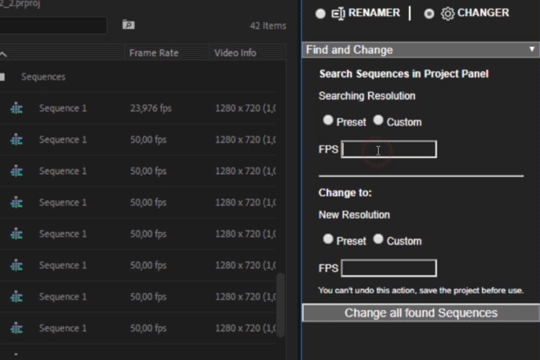Viewport: 540px width, 360px height.
Task: Focus the FPS field under New Resolution
Action: (x=389, y=268)
